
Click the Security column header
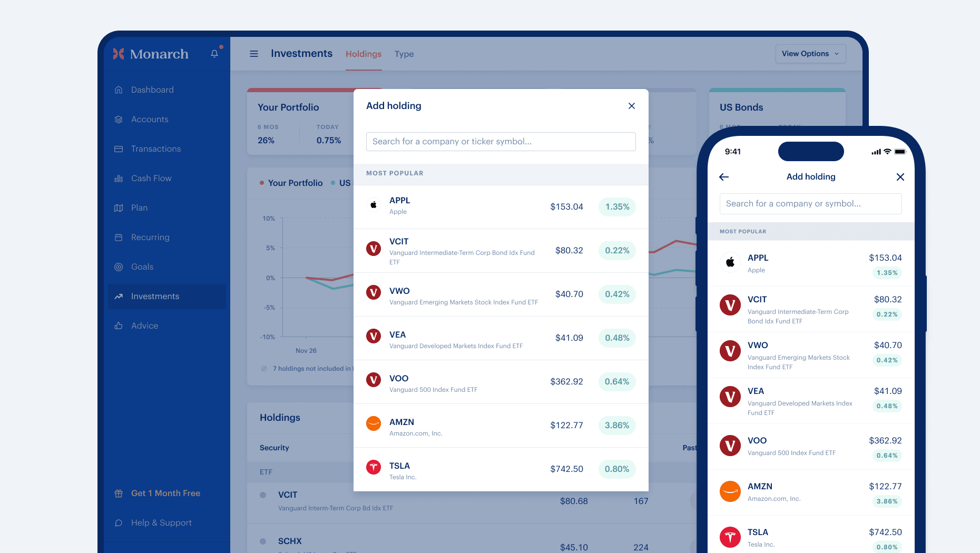tap(275, 448)
